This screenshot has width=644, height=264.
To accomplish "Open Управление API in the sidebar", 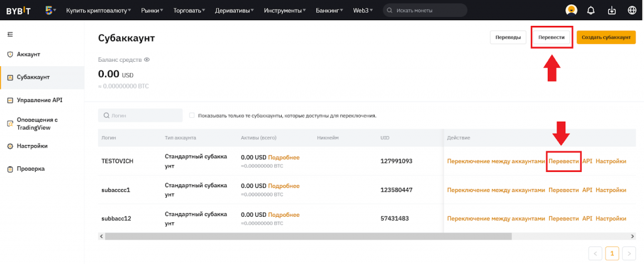I will [x=39, y=100].
